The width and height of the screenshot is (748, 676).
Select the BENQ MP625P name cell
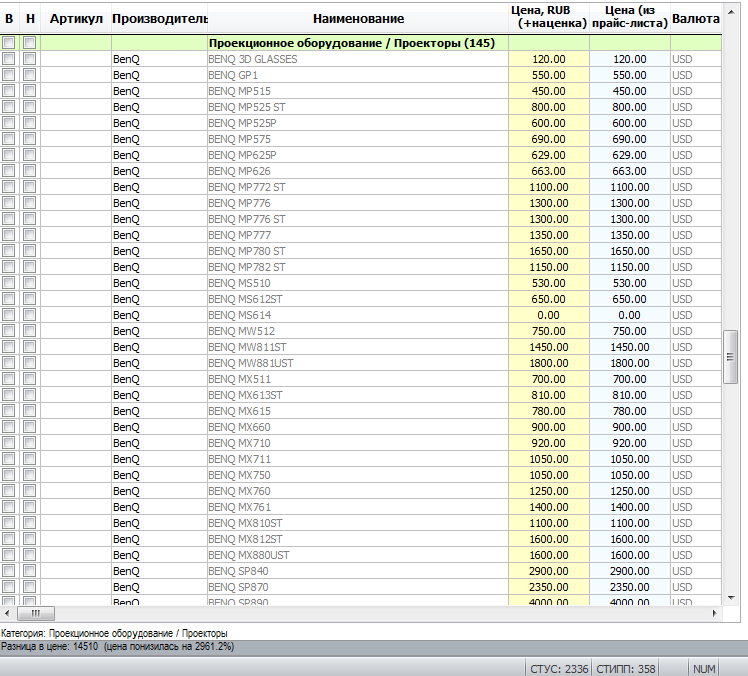pyautogui.click(x=358, y=155)
